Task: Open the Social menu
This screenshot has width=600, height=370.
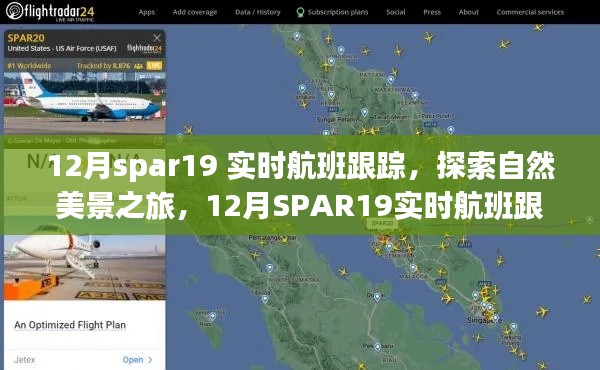Action: 396,12
